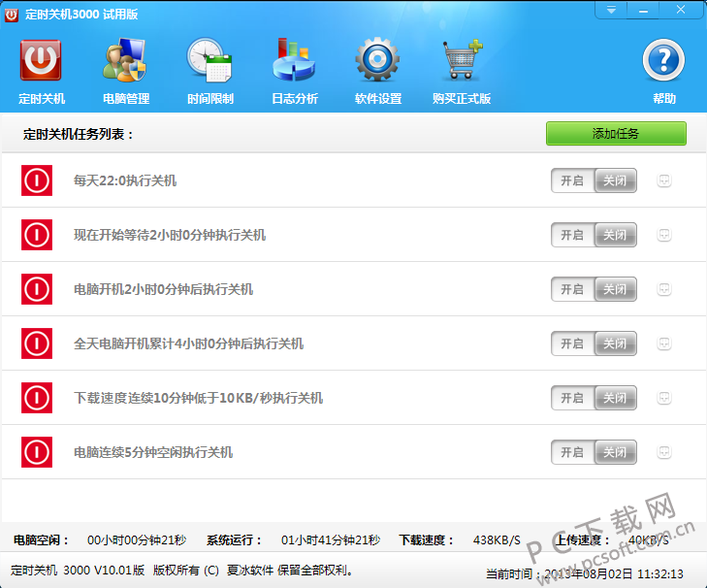
Task: Select task text 全天电脑开机累计4小时0分钟后执行关机
Action: click(x=188, y=343)
